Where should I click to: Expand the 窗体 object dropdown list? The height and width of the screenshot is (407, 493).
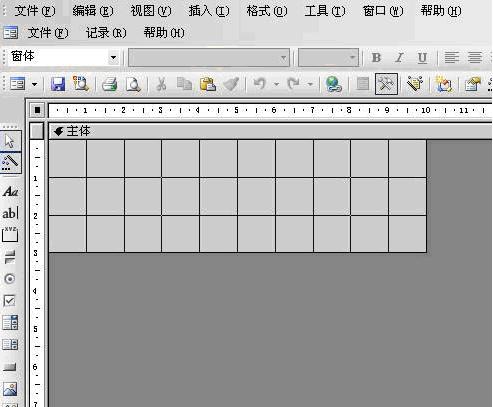[x=113, y=57]
